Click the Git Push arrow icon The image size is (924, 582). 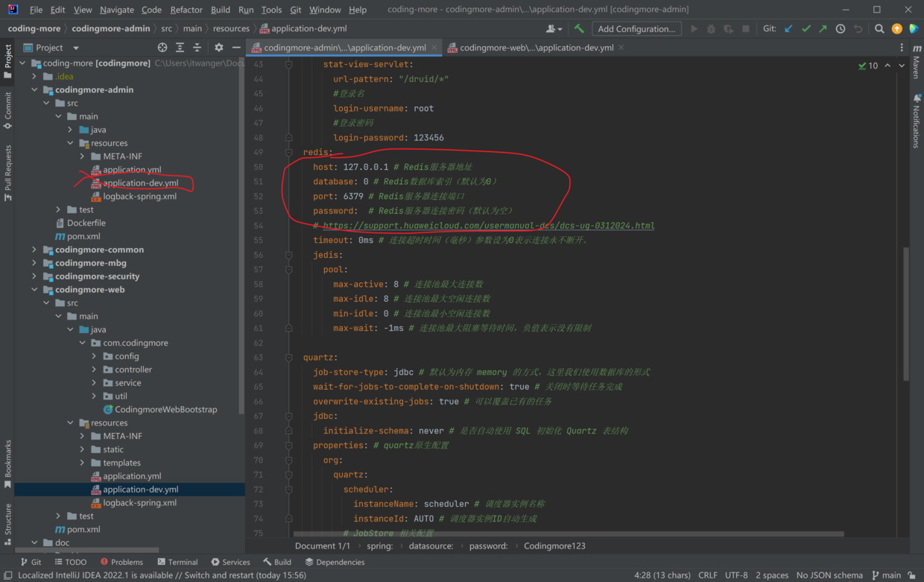pos(823,29)
